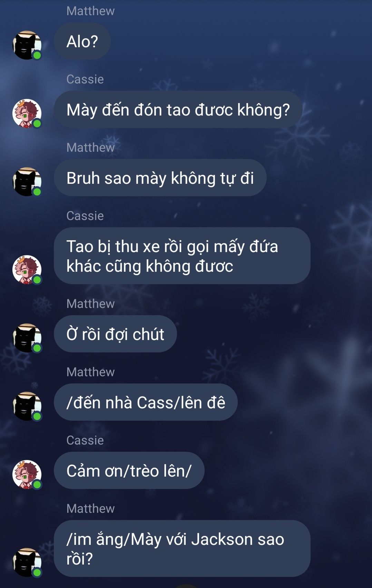Select the 'Mày đến đón tao được không?' bubble
Viewport: 372px width, 588px height.
click(178, 110)
